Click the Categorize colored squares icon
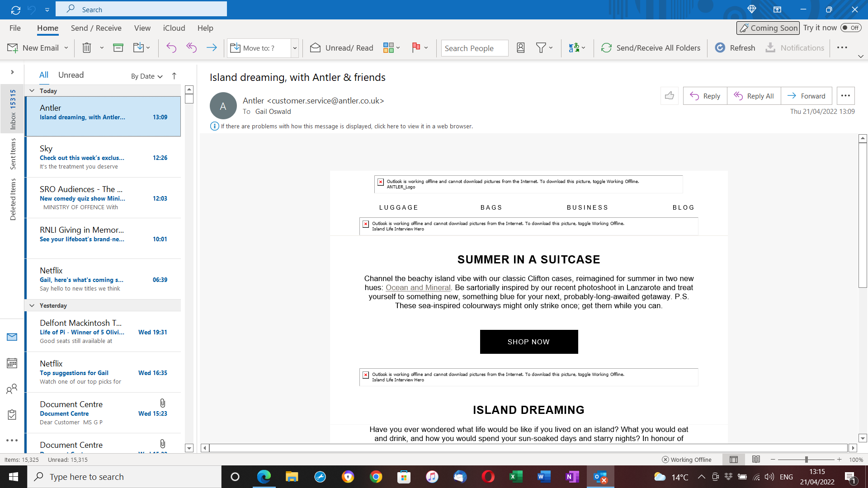The image size is (868, 488). click(388, 48)
